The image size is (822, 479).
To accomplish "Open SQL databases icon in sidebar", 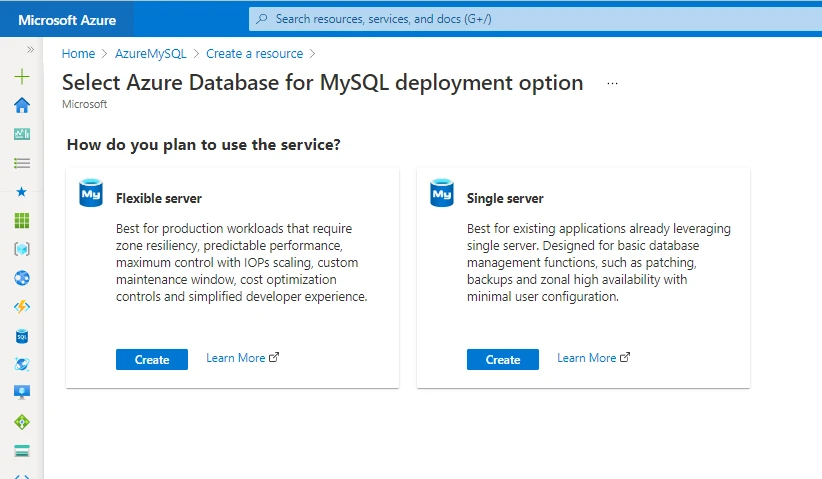I will click(21, 336).
